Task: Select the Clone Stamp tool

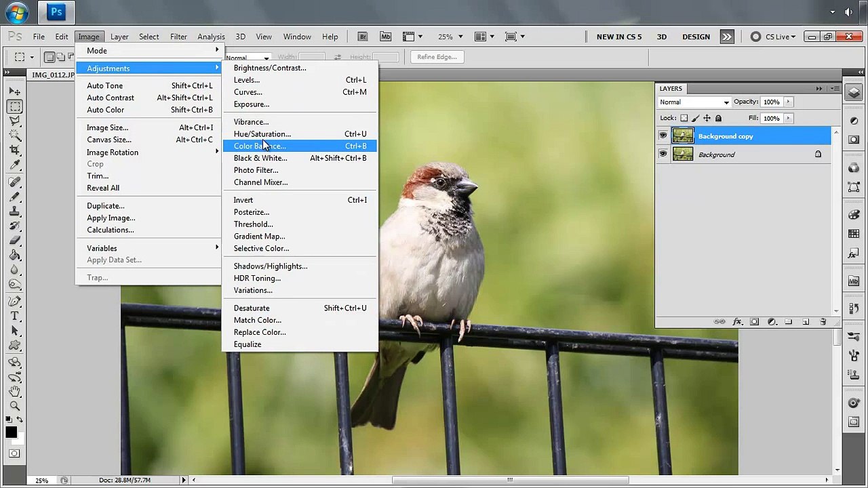Action: pos(15,211)
